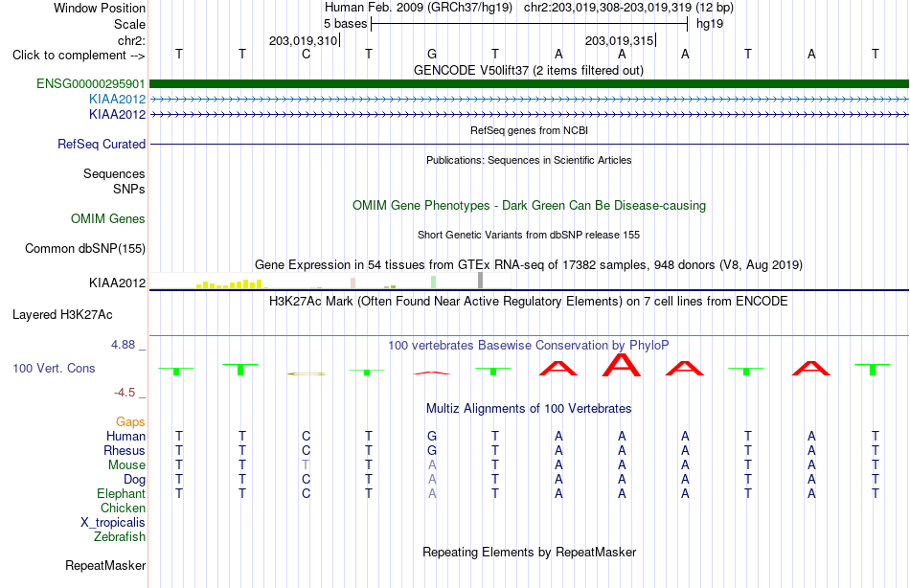
Task: Click the yellow C PhyloP conservation glyph
Action: pyautogui.click(x=306, y=373)
